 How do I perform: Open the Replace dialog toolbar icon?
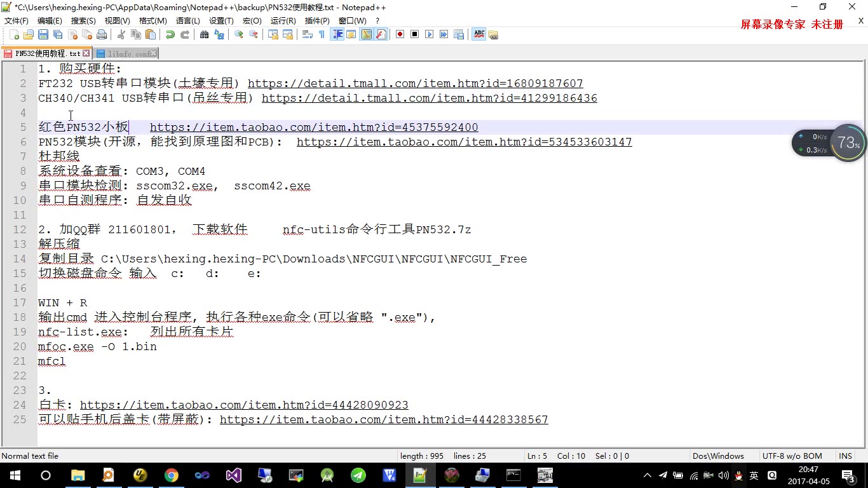coord(219,34)
